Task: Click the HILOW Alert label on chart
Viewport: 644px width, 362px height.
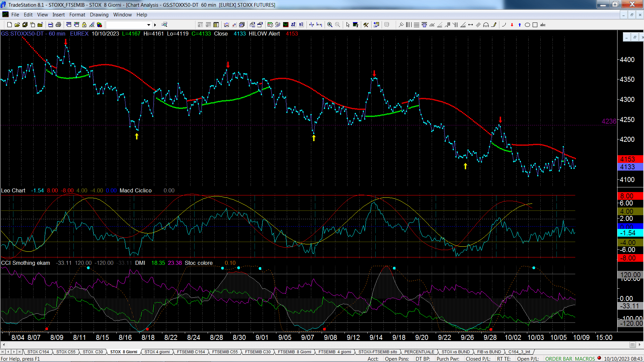Action: coord(264,34)
